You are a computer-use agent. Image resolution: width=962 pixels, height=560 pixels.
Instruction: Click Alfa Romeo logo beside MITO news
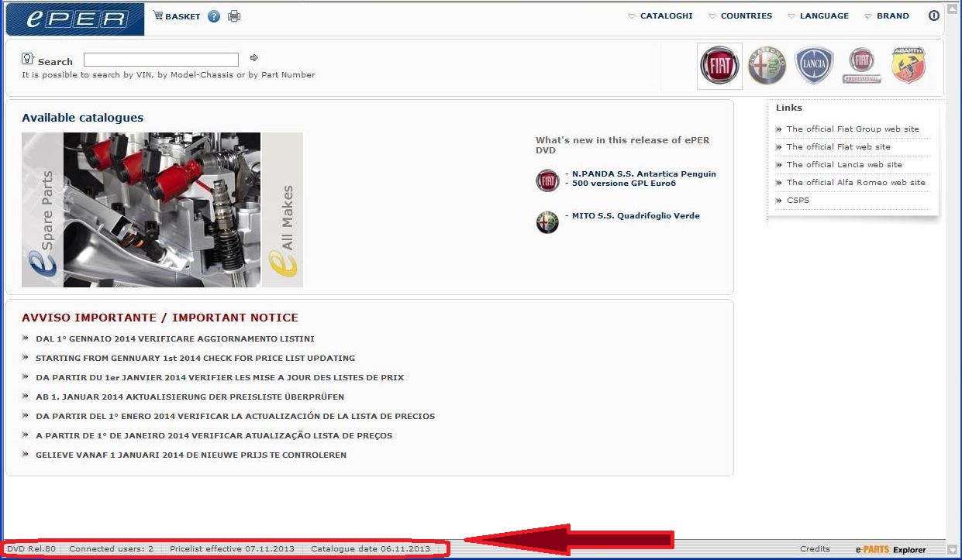(x=547, y=222)
